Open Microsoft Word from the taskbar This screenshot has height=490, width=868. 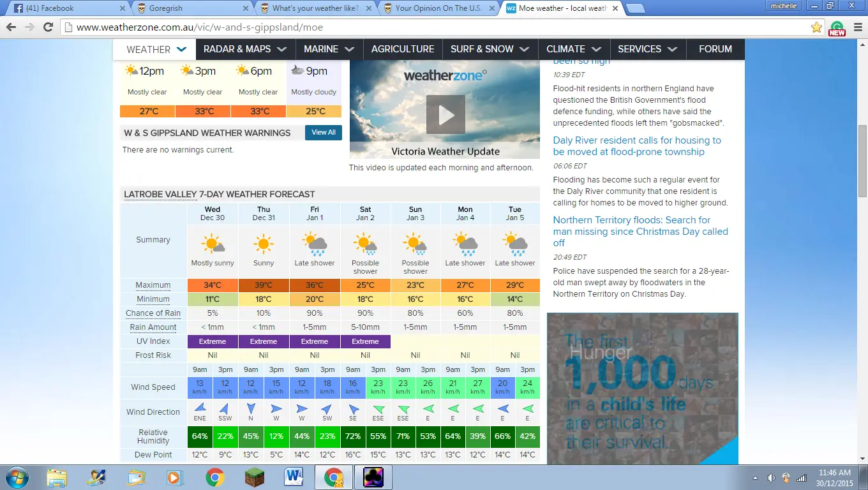(x=294, y=477)
